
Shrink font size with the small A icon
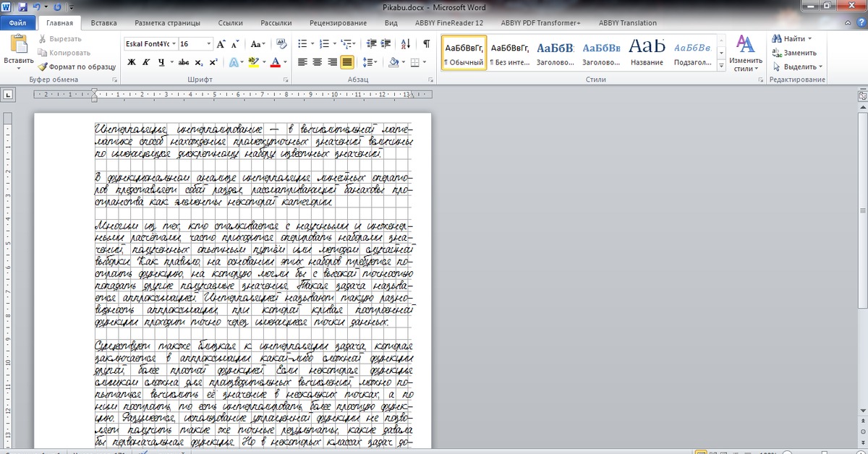pos(236,44)
